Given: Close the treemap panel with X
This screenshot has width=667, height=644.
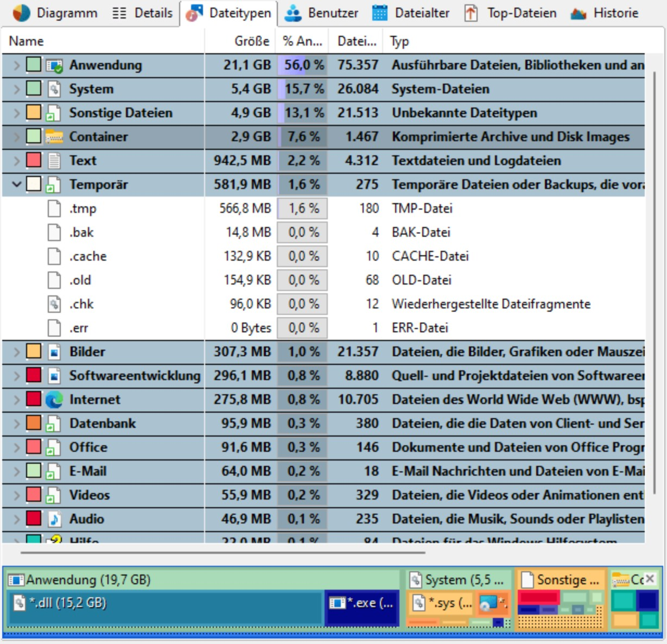Looking at the screenshot, I should pos(650,579).
